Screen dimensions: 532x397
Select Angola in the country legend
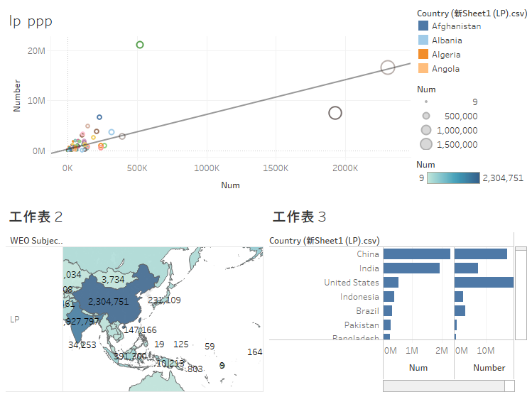click(445, 69)
